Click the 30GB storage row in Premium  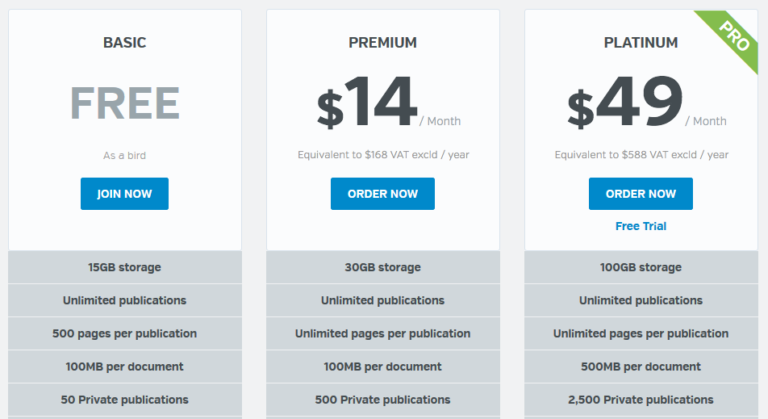382,267
